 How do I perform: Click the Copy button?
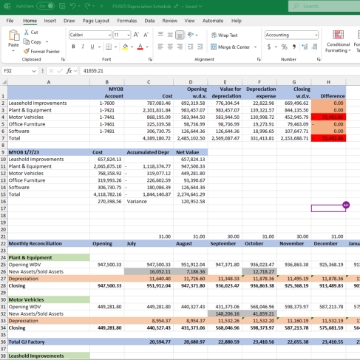33,42
